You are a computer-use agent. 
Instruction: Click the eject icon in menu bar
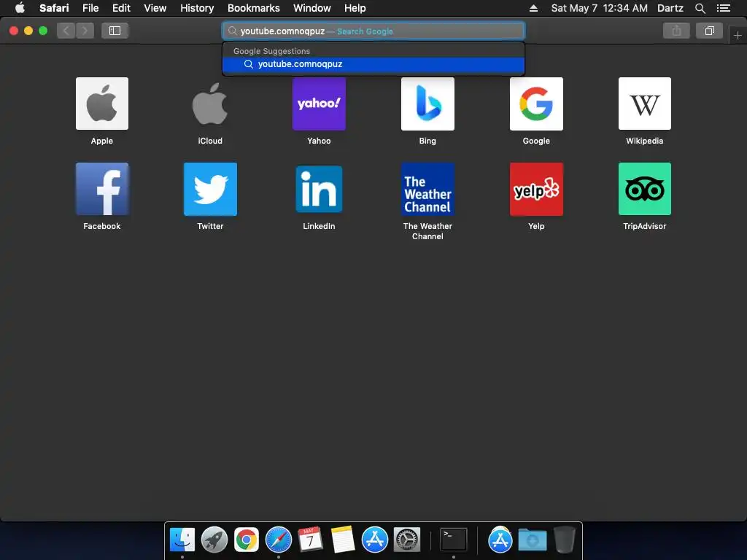pyautogui.click(x=533, y=8)
